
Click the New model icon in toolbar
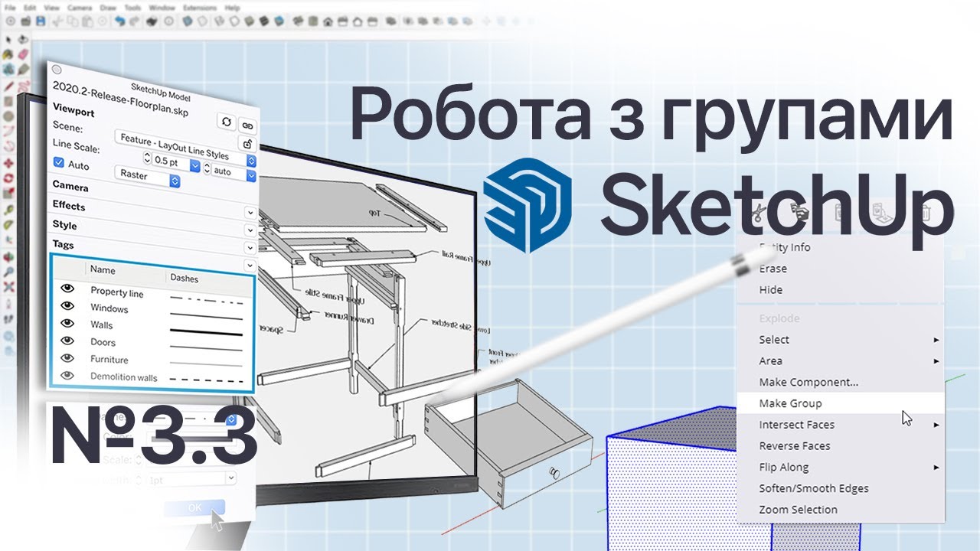pyautogui.click(x=10, y=21)
